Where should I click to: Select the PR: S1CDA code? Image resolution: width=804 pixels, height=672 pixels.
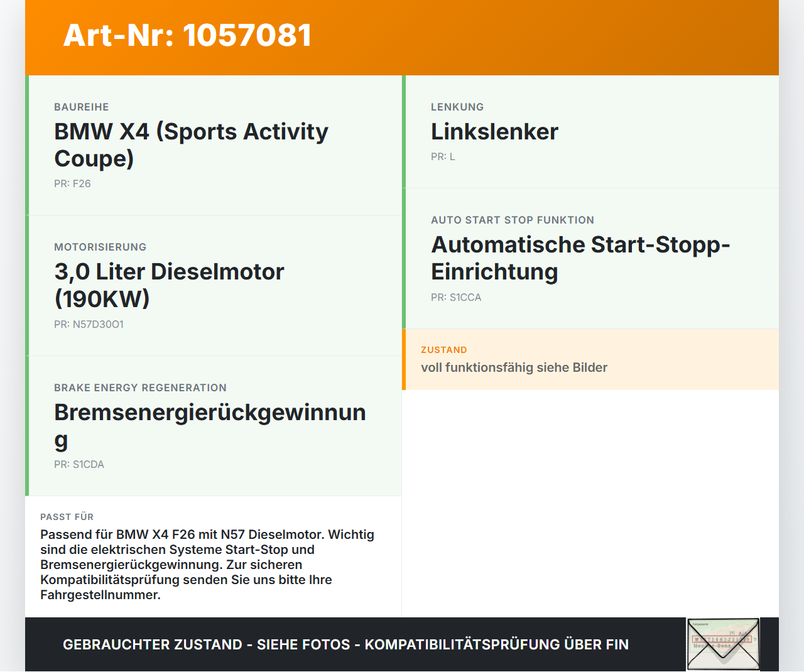click(79, 464)
